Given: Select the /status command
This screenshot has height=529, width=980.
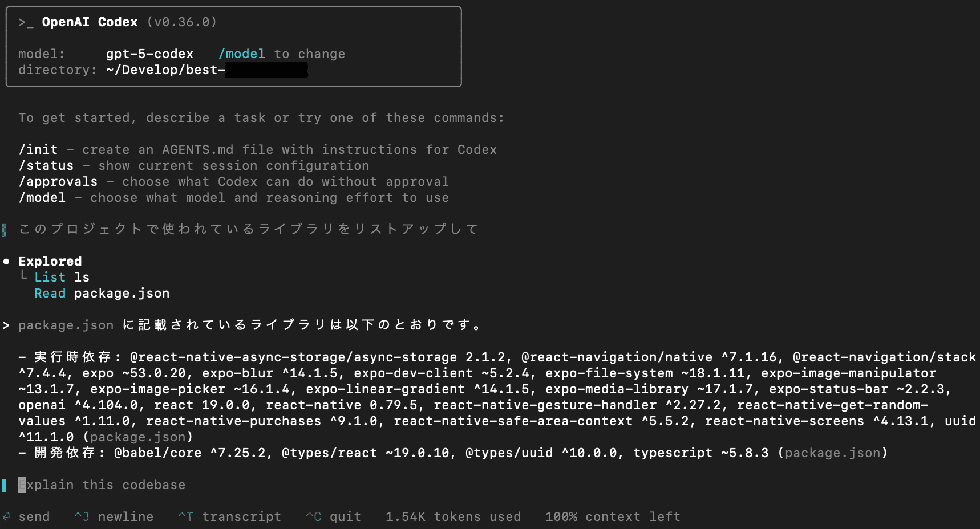Looking at the screenshot, I should click(46, 166).
